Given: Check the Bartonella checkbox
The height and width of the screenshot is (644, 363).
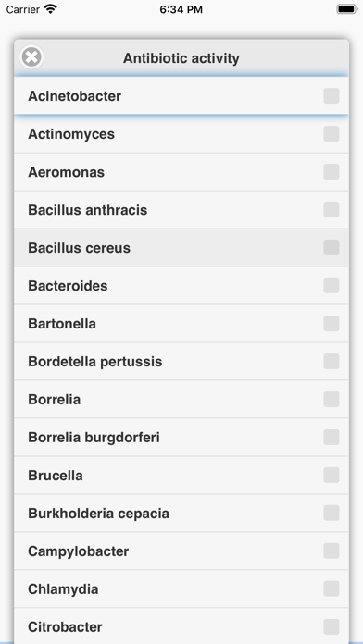Looking at the screenshot, I should click(x=332, y=324).
